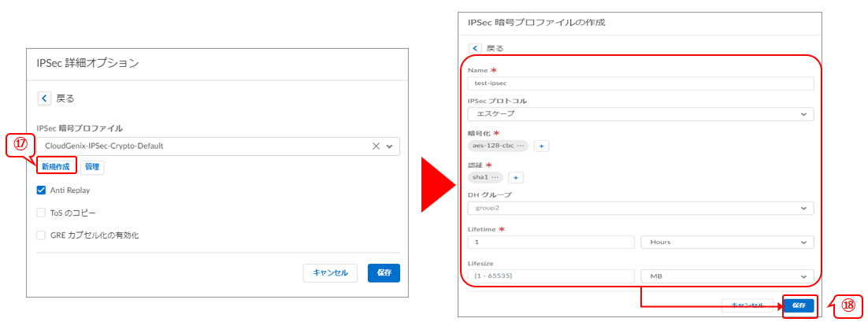Click 保存 in the profile creation dialog

(799, 305)
